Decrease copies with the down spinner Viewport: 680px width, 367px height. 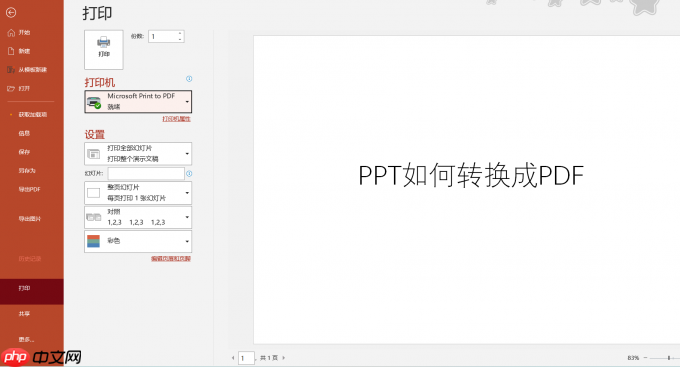pos(180,39)
